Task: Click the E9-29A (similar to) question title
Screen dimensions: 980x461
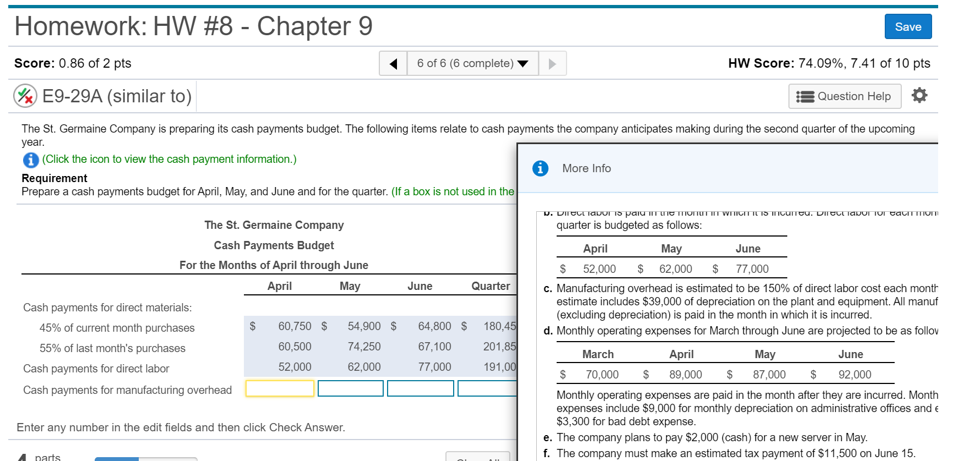Action: (x=117, y=96)
